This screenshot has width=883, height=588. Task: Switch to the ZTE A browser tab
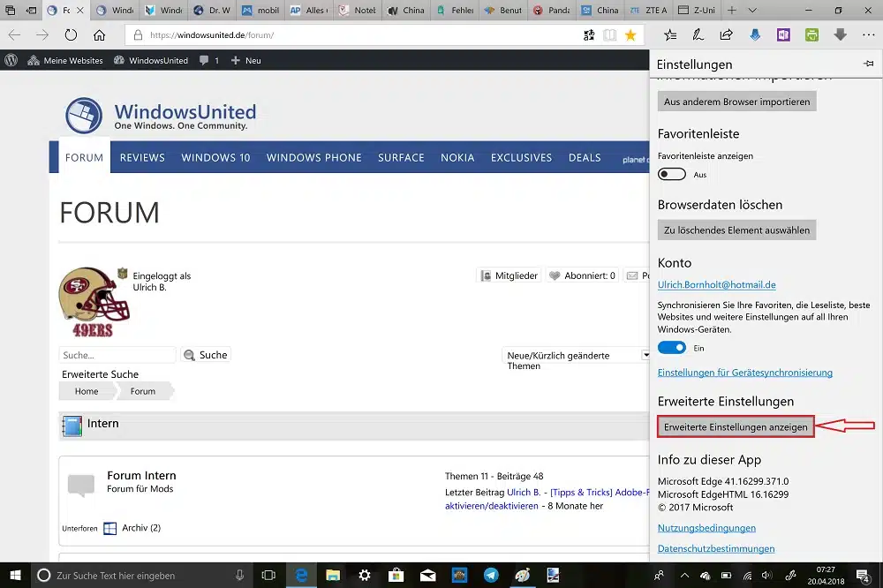649,10
